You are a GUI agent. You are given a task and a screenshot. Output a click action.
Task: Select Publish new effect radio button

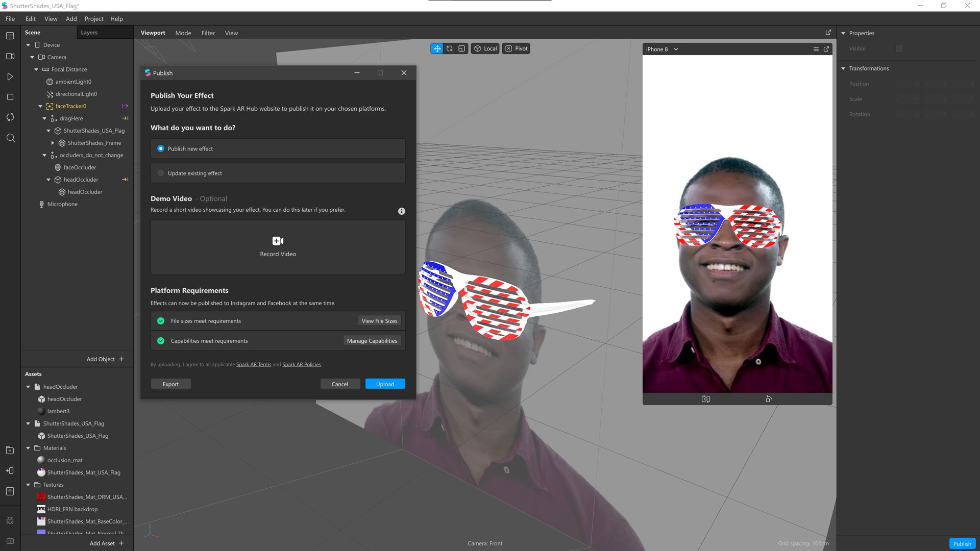[x=161, y=148]
